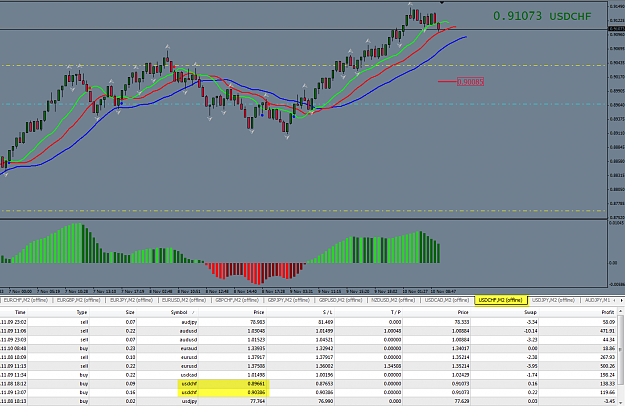Image resolution: width=625 pixels, height=406 pixels.
Task: Click the T/P value 1.34588
Action: pos(392,366)
